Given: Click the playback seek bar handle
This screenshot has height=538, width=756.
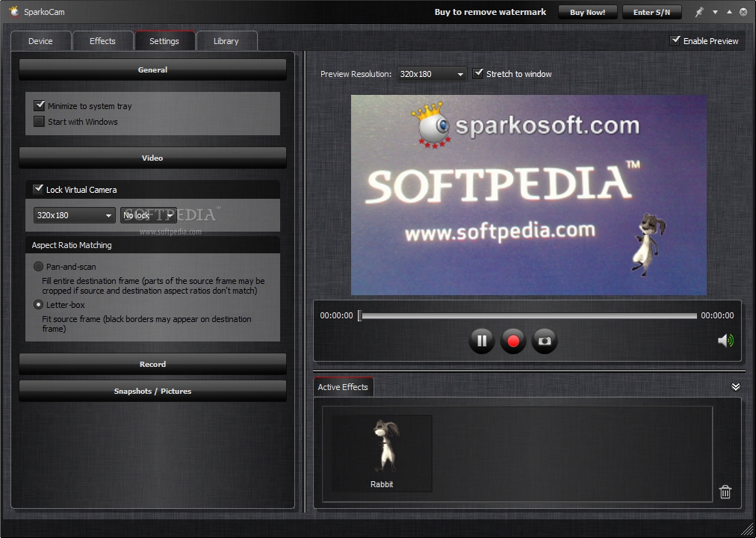Looking at the screenshot, I should click(x=359, y=316).
